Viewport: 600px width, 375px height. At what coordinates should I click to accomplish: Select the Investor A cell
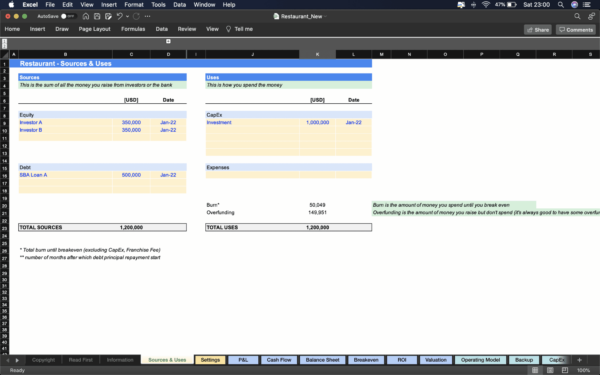tap(65, 122)
